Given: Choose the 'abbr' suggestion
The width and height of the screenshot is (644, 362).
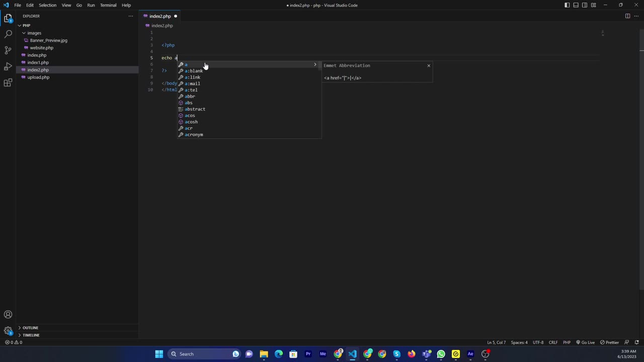Looking at the screenshot, I should click(x=249, y=97).
